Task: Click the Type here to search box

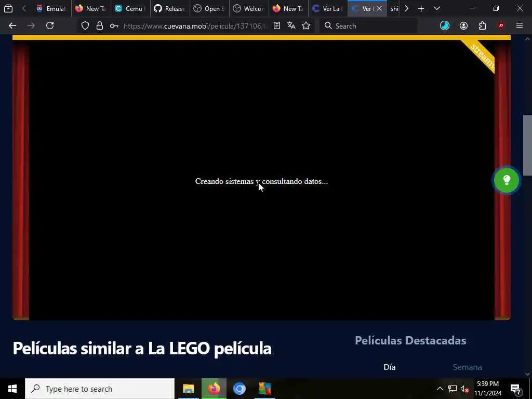Action: [100, 389]
